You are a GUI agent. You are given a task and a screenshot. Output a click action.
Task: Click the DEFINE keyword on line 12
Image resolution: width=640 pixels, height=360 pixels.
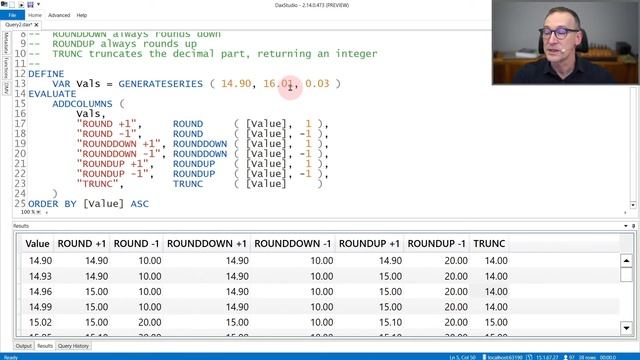click(x=46, y=74)
